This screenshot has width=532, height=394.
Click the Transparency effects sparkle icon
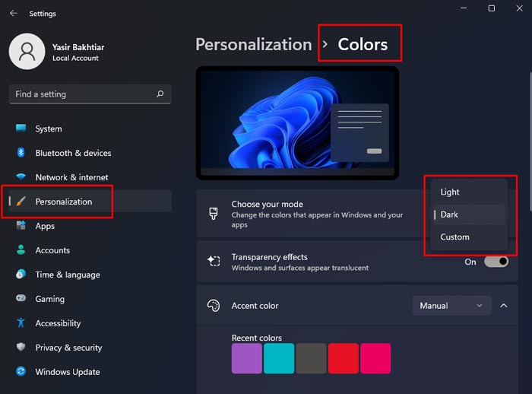pyautogui.click(x=214, y=261)
